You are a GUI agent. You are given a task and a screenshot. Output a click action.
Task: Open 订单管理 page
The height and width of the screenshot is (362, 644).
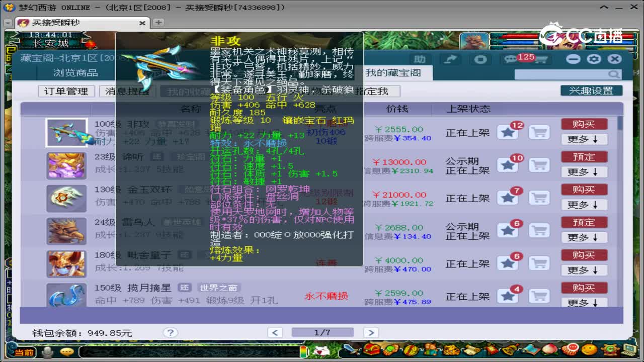pos(66,91)
